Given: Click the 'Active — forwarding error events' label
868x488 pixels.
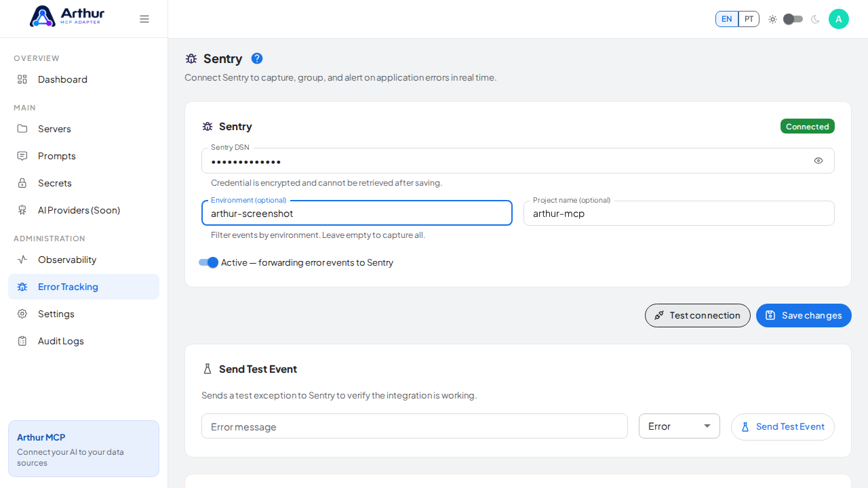Looking at the screenshot, I should pyautogui.click(x=307, y=262).
